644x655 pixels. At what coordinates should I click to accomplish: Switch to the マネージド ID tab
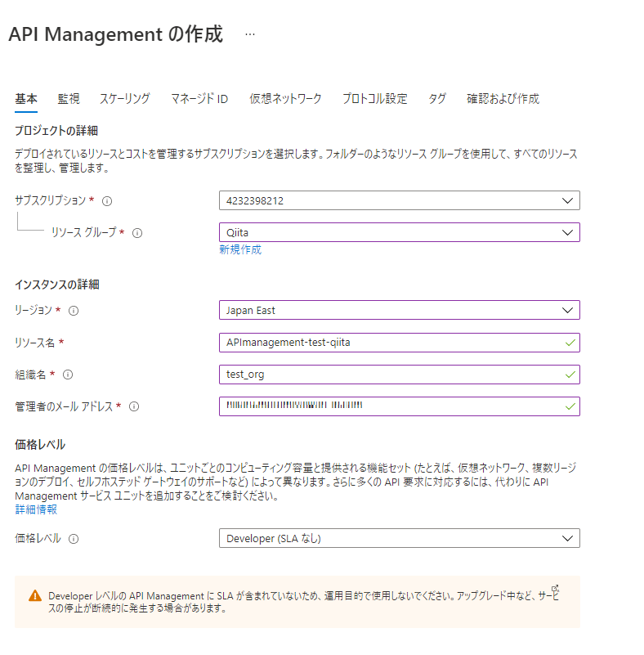(199, 99)
